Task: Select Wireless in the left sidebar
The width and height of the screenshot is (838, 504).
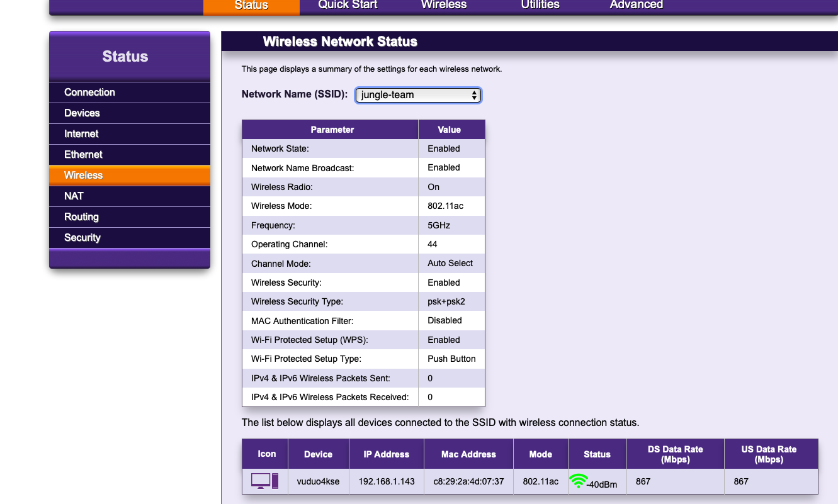Action: 83,176
